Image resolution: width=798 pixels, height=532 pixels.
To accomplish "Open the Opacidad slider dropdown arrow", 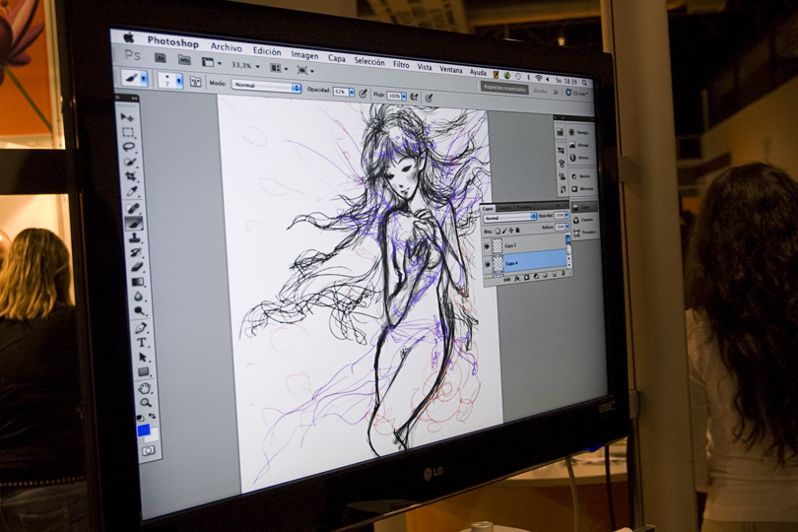I will click(351, 93).
